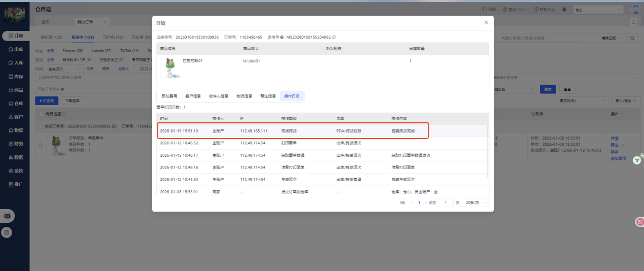Screen dimensions: 644x271
Task: Click the round list icon below robot
Action: (x=7, y=232)
